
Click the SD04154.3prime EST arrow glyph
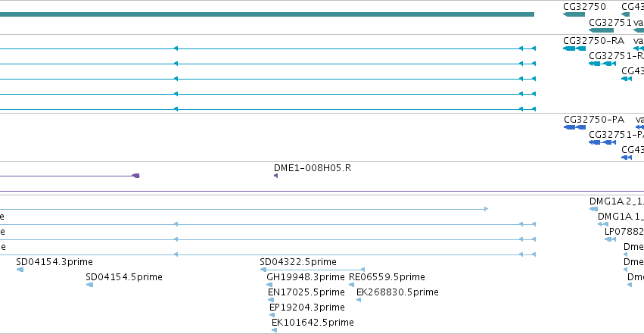click(x=20, y=270)
